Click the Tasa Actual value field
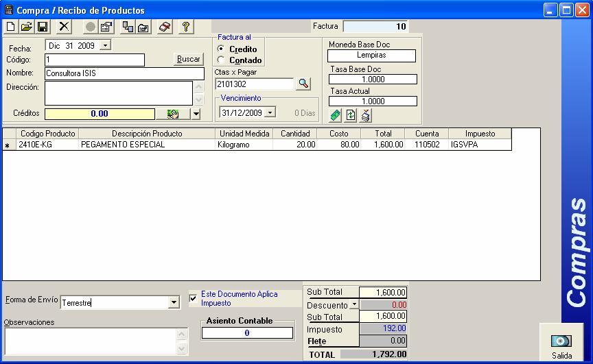The width and height of the screenshot is (593, 364). (x=373, y=101)
